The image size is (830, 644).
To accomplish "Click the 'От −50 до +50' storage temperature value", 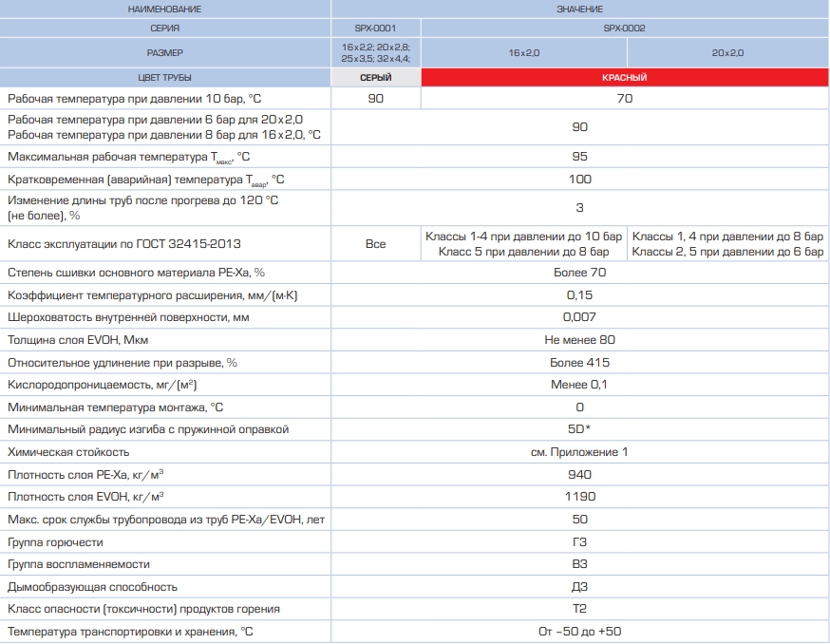I will click(x=579, y=632).
